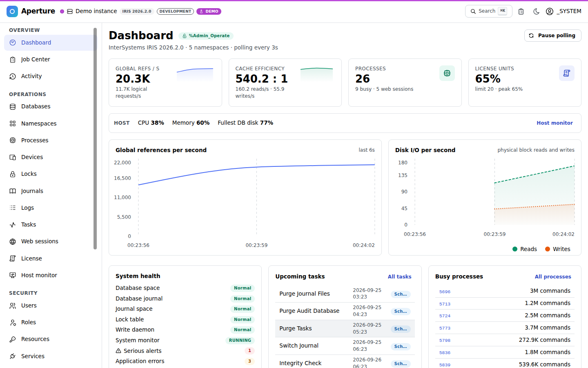
Task: Go to Job Center
Action: pyautogui.click(x=50, y=59)
